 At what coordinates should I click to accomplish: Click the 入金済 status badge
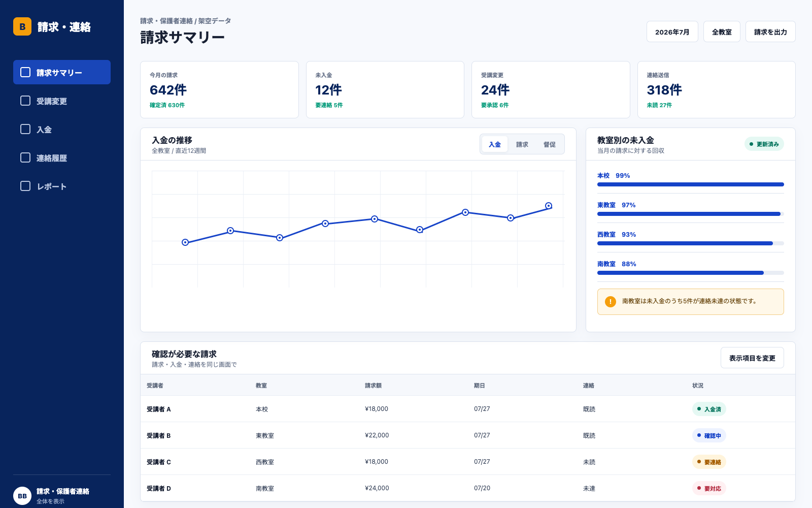click(709, 409)
